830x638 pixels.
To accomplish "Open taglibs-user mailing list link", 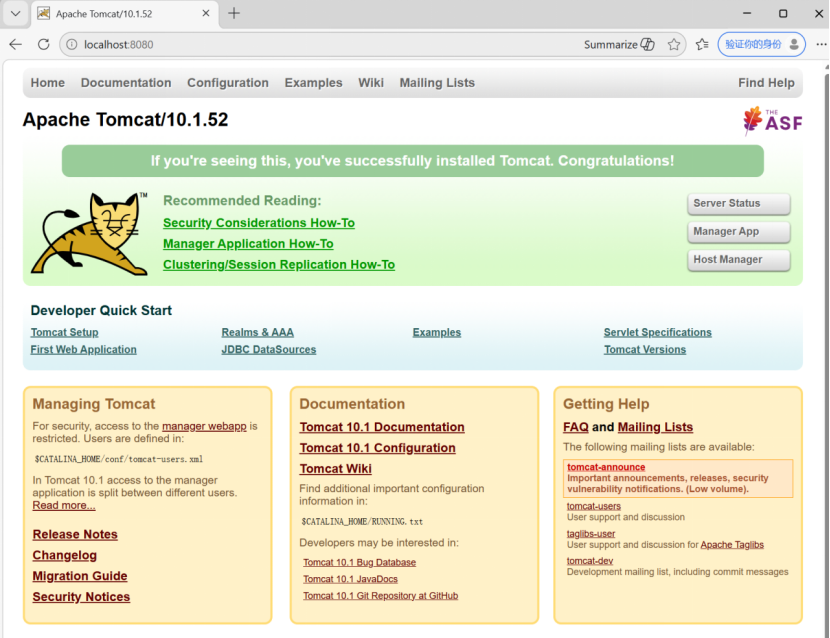I will click(591, 534).
